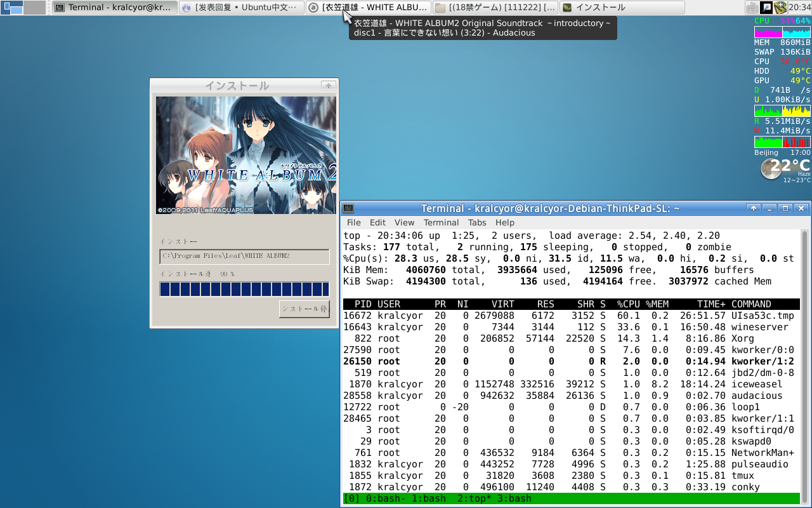Image resolution: width=812 pixels, height=508 pixels.
Task: Open the Tabs menu in Terminal
Action: (477, 222)
